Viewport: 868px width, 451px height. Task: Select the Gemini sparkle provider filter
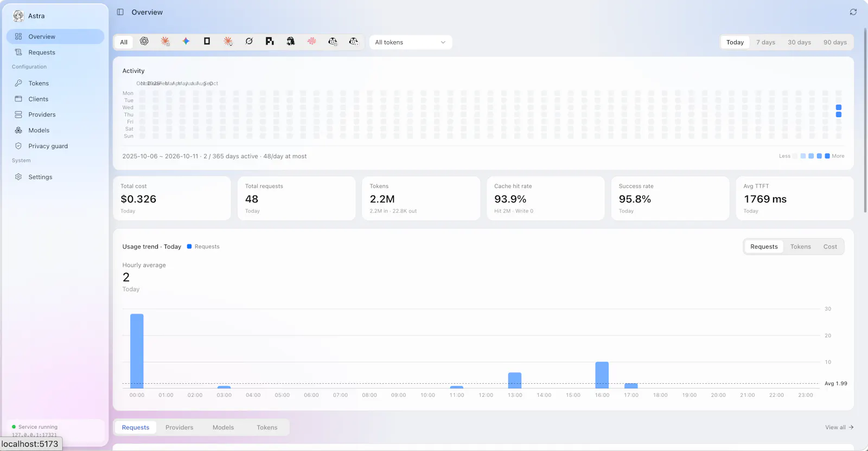[x=186, y=41]
